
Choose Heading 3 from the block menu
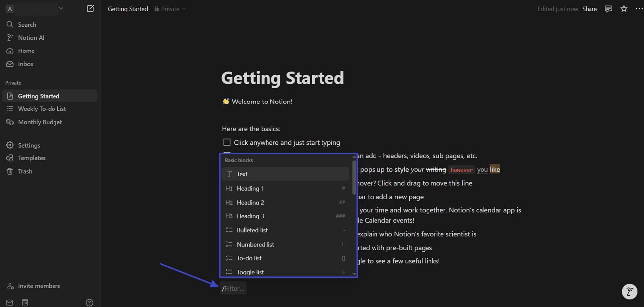(x=285, y=216)
